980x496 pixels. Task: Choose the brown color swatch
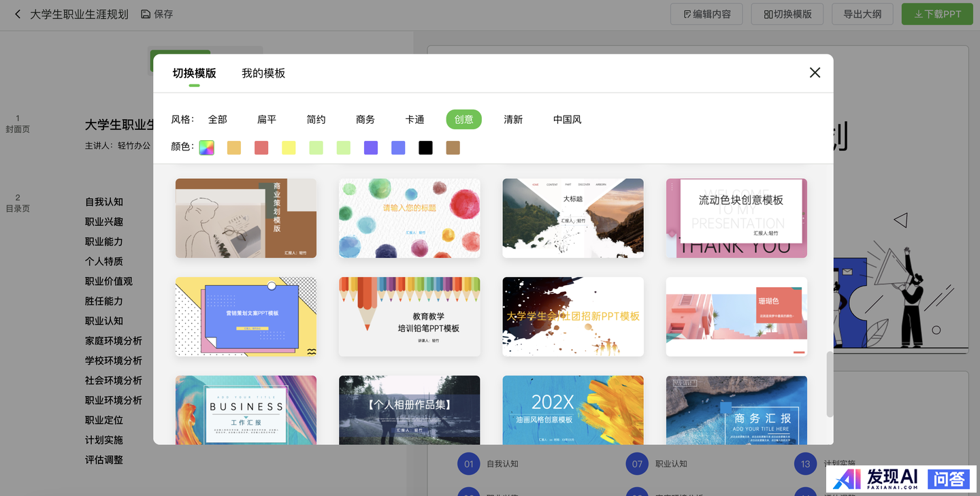[453, 148]
